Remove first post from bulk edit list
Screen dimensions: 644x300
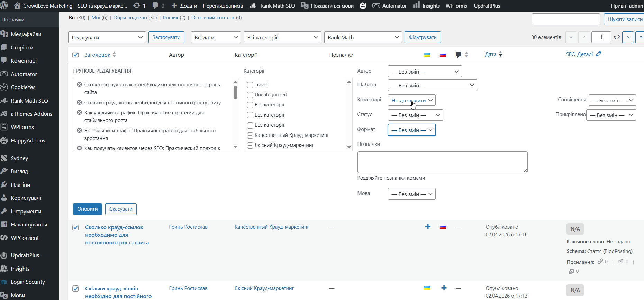coord(79,85)
